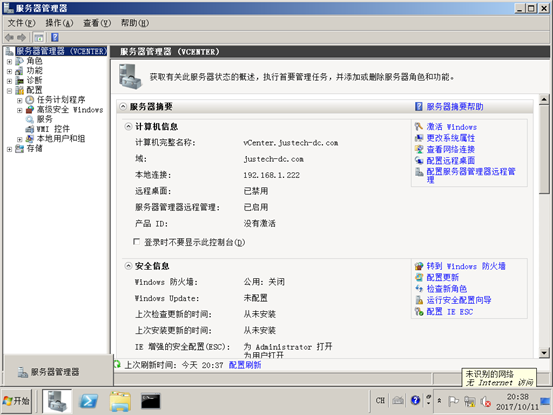
Task: Expand the 本地用户和组 tree node
Action: pyautogui.click(x=20, y=139)
